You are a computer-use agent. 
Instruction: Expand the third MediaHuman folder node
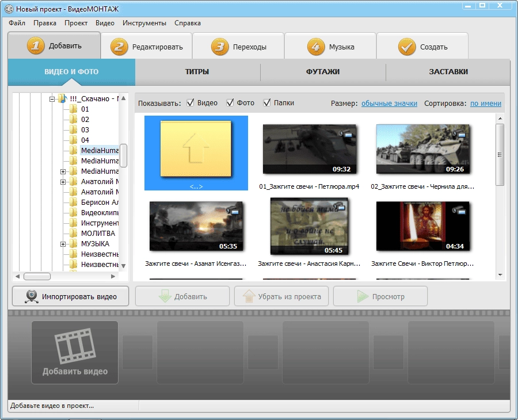pyautogui.click(x=63, y=171)
